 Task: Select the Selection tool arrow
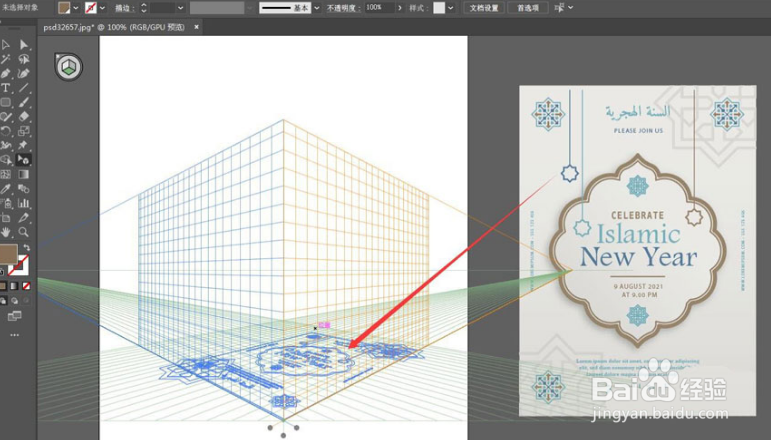click(6, 45)
